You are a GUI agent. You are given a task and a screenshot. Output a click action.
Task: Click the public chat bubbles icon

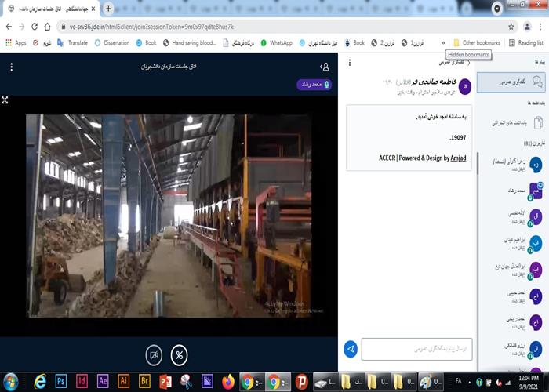(537, 82)
